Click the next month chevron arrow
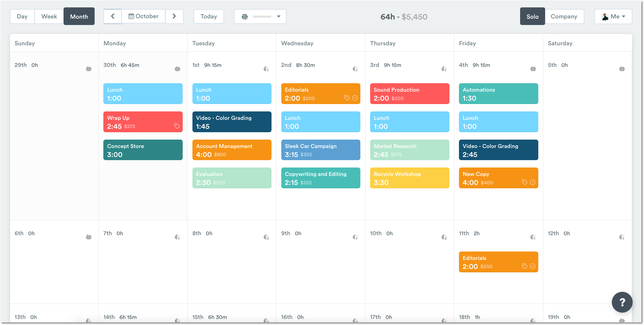Viewport: 644px width, 325px height. click(174, 16)
